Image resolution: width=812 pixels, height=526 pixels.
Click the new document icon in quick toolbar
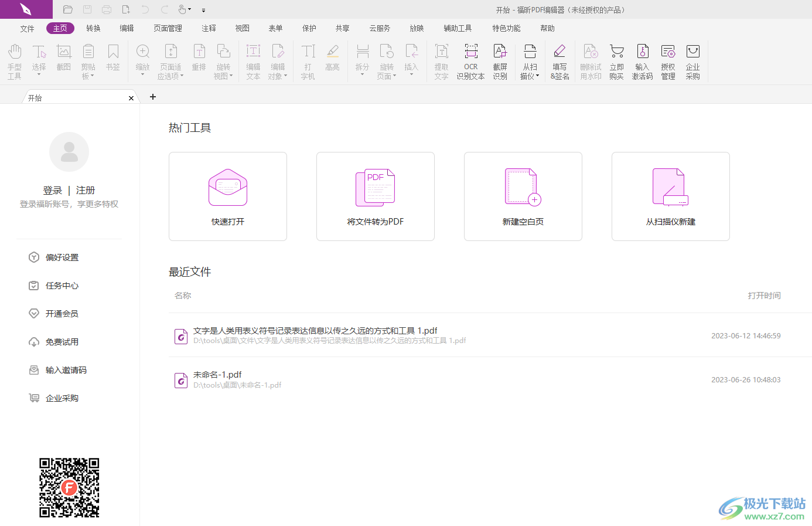click(126, 9)
